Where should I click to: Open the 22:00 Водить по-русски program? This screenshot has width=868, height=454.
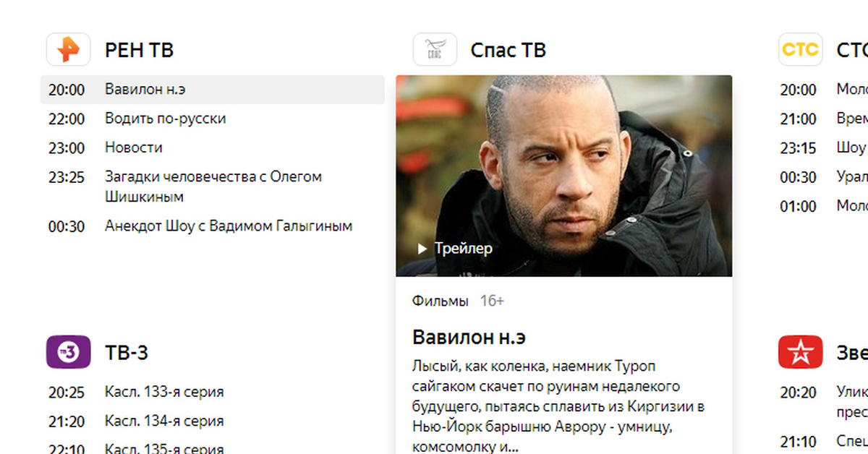(x=213, y=119)
